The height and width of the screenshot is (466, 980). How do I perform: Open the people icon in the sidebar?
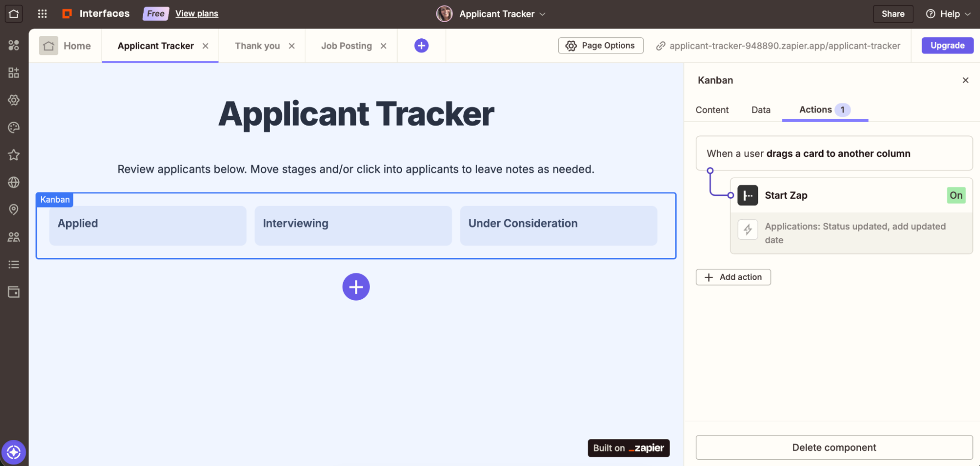pyautogui.click(x=14, y=237)
